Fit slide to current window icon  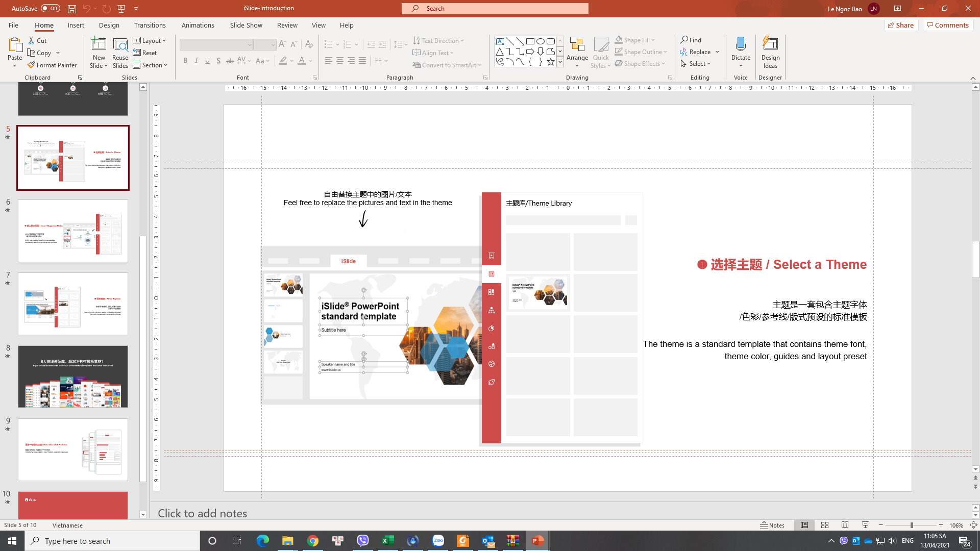coord(973,525)
